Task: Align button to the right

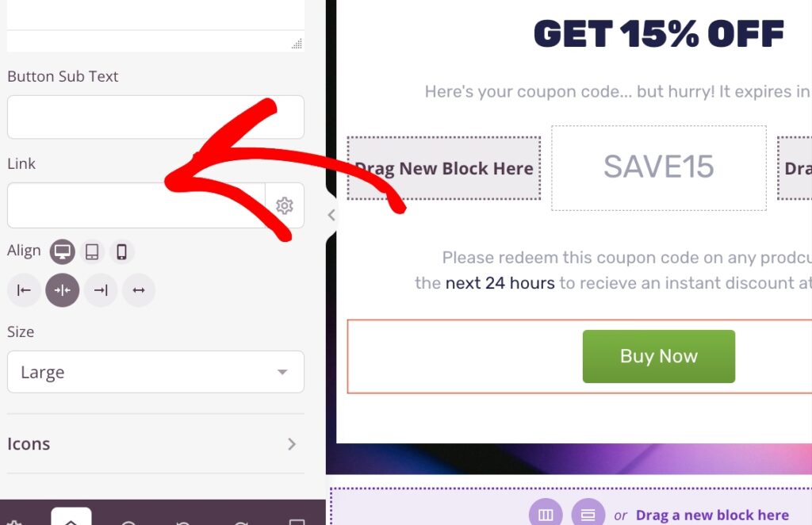Action: point(101,290)
